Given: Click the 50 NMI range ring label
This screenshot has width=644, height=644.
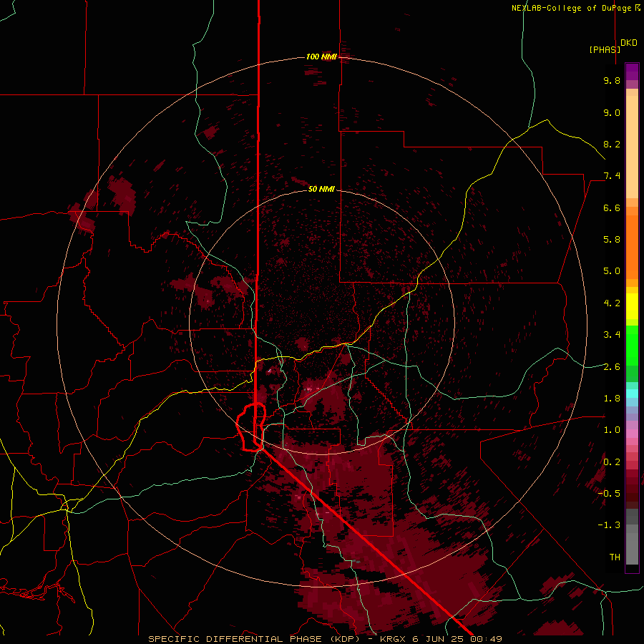Looking at the screenshot, I should [x=321, y=189].
